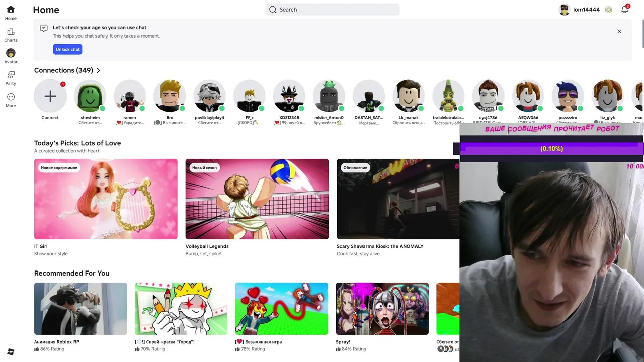Open Volleyball Legends game thumbnail
The image size is (644, 362).
(257, 199)
